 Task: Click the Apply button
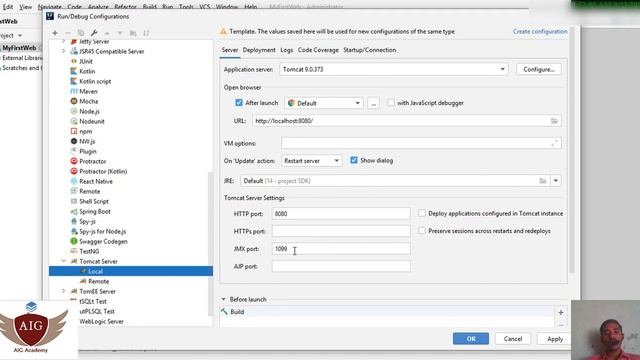[555, 339]
